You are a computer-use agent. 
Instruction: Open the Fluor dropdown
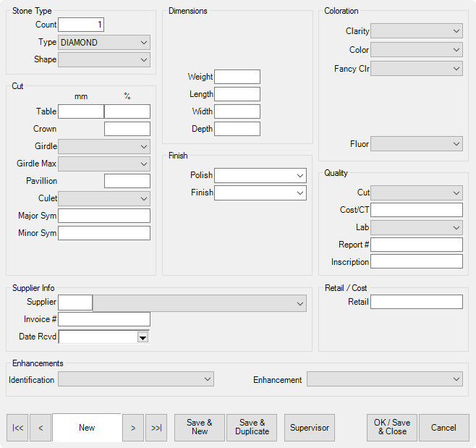tap(455, 144)
